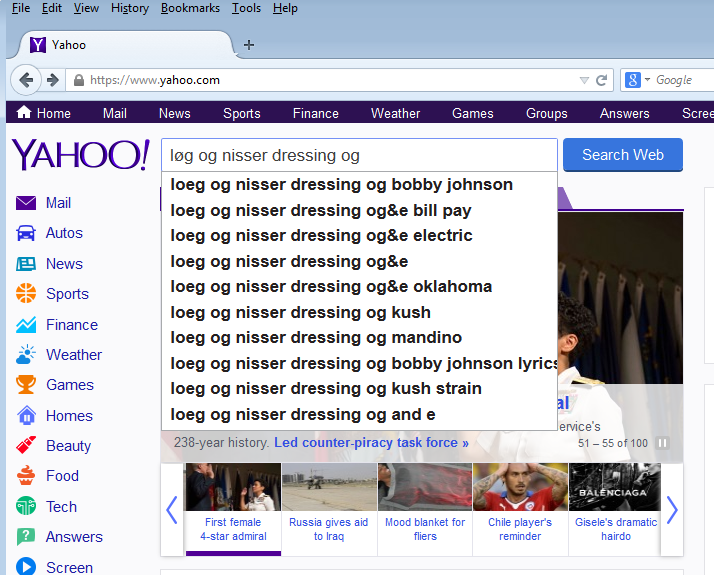The height and width of the screenshot is (575, 714).
Task: Reload the page with the refresh icon
Action: (x=602, y=81)
